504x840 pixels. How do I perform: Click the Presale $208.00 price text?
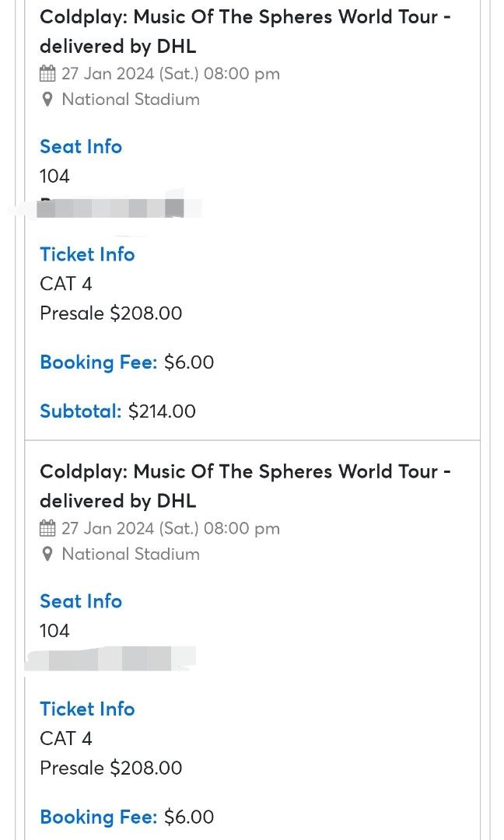coord(110,313)
